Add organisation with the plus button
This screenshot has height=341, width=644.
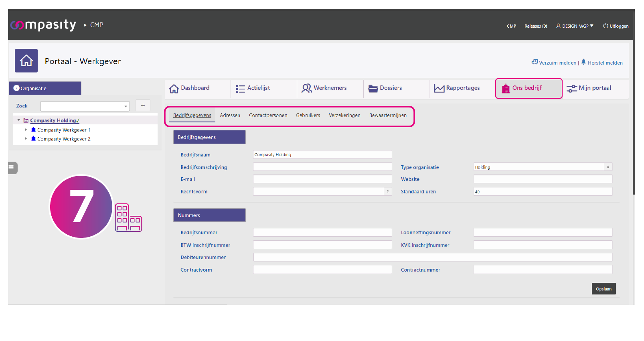click(143, 105)
